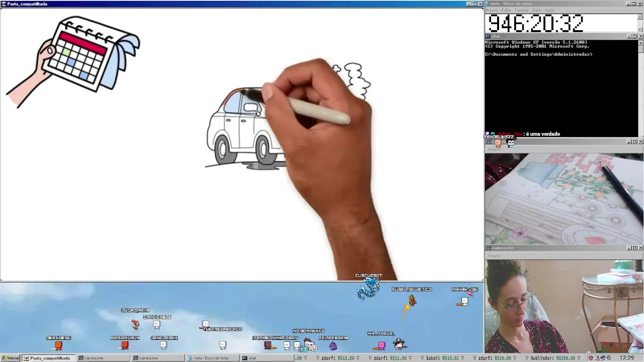The image size is (644, 362).
Task: Click the chat console window title bar icon
Action: [x=488, y=36]
